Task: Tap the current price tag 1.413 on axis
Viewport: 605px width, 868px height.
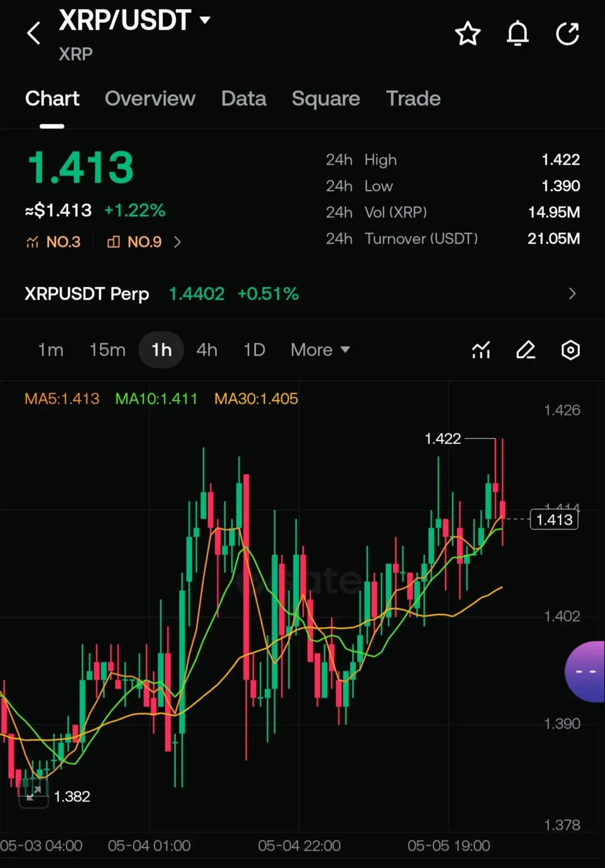Action: [554, 520]
